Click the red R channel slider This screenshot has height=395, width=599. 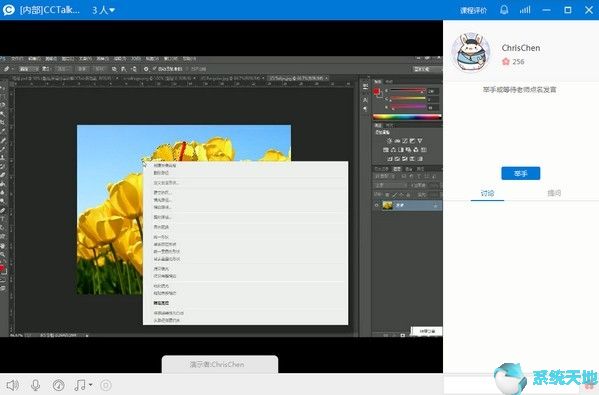point(407,91)
